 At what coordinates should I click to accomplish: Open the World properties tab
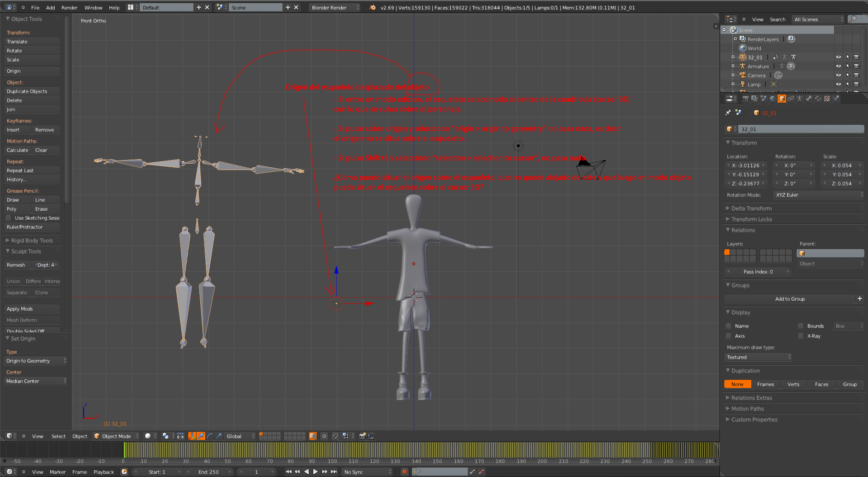click(772, 99)
